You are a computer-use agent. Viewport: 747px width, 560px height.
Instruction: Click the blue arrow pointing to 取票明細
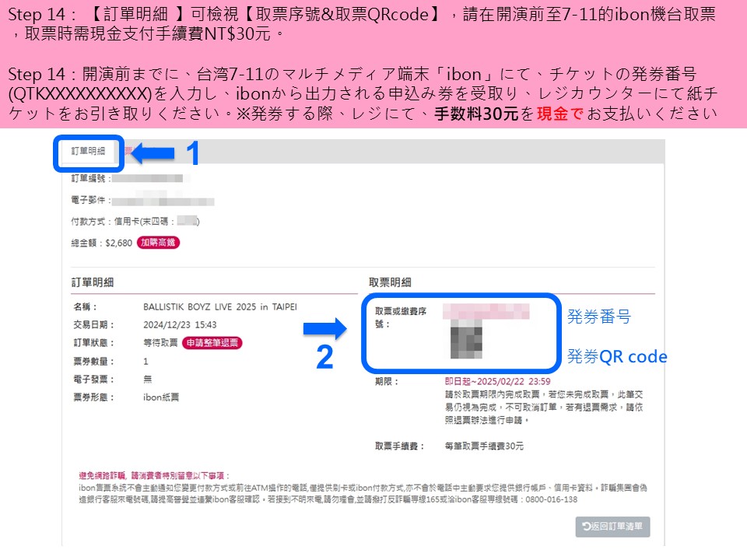click(325, 328)
